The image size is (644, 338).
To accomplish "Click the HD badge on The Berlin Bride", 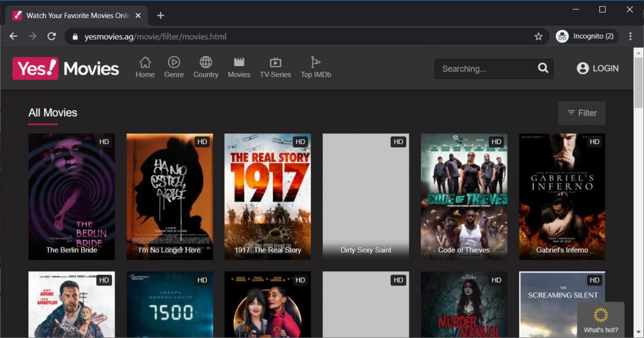I will coord(104,142).
